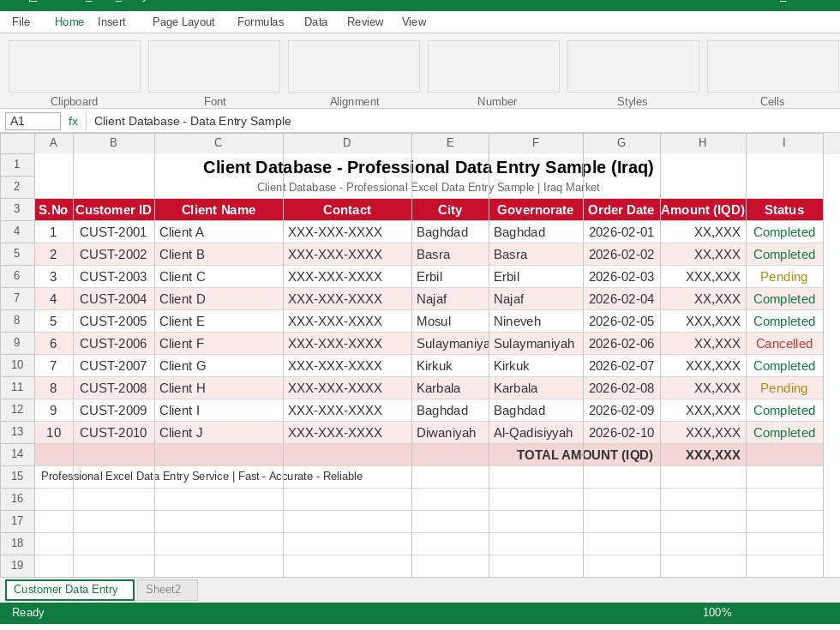Switch to the Formulas tab
Image resolution: width=840 pixels, height=630 pixels.
click(261, 22)
